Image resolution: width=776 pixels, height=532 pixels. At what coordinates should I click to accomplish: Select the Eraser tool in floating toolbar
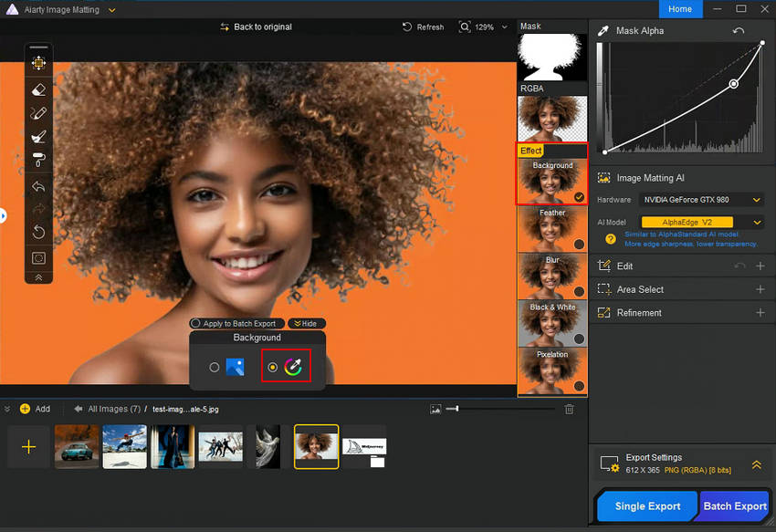click(x=38, y=89)
